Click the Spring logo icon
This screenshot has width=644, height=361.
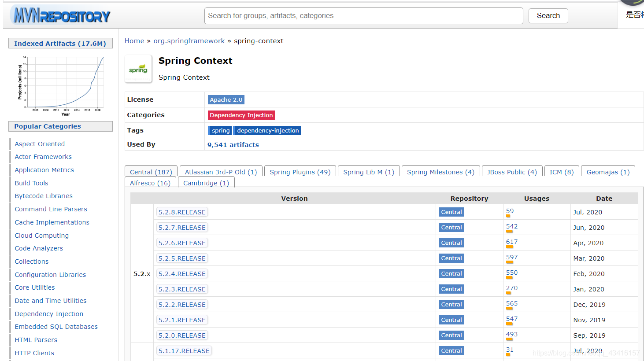point(138,69)
